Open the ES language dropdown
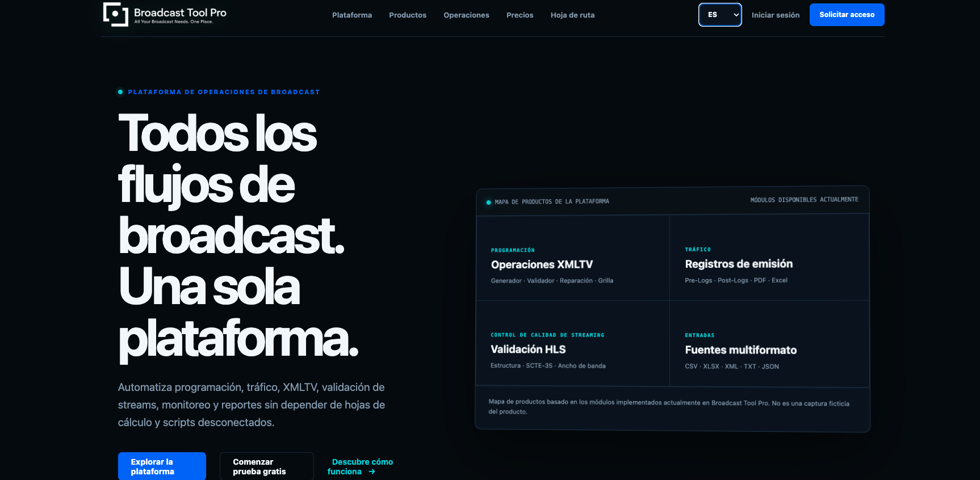This screenshot has width=980, height=480. [x=720, y=15]
